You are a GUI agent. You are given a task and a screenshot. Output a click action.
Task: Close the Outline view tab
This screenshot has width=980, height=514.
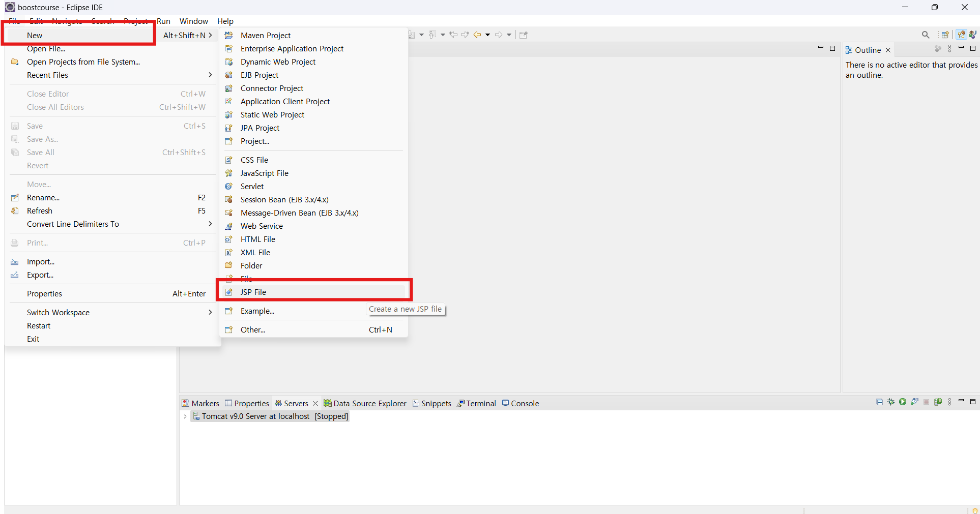[888, 50]
